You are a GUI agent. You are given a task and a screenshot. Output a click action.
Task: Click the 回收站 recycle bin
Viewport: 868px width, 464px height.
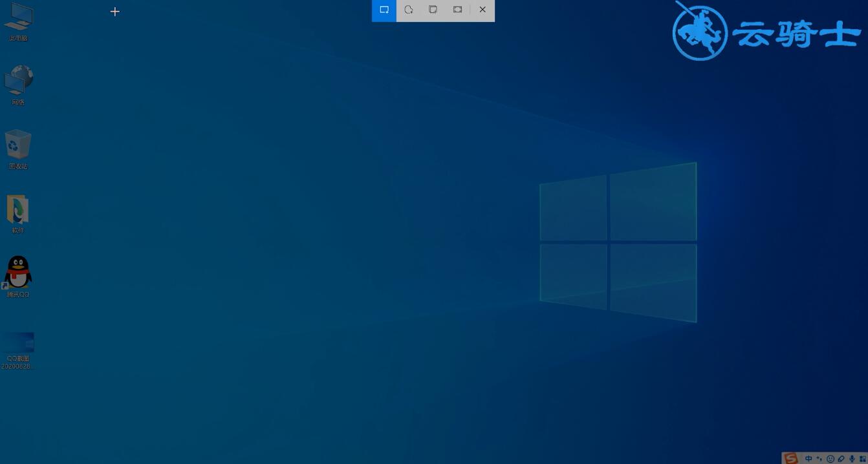coord(18,149)
